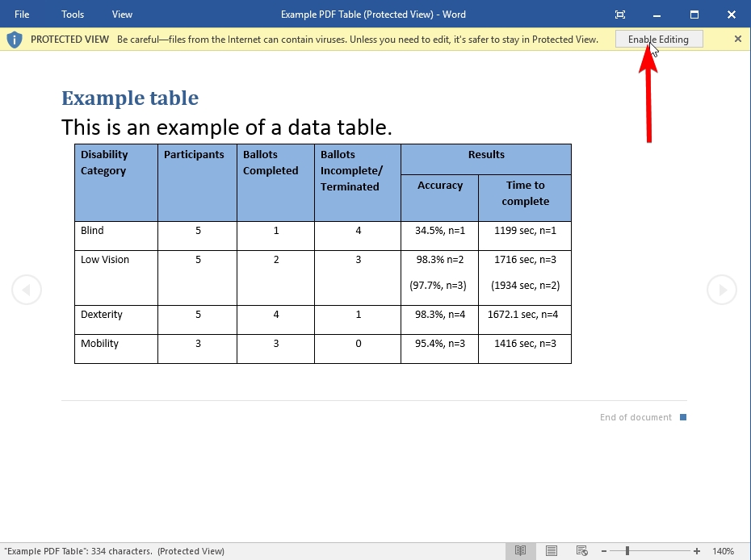Dismiss the Protected View warning bar
The height and width of the screenshot is (560, 751).
click(739, 38)
